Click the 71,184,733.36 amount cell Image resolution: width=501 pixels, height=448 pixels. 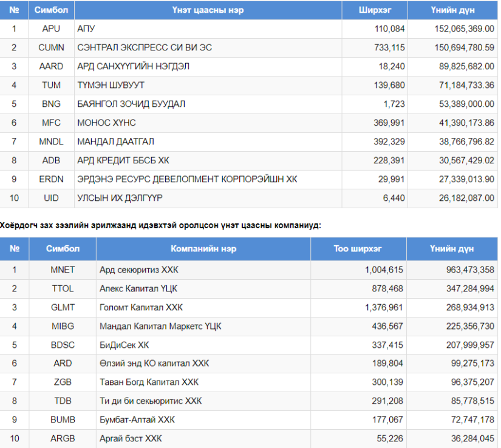(x=453, y=85)
